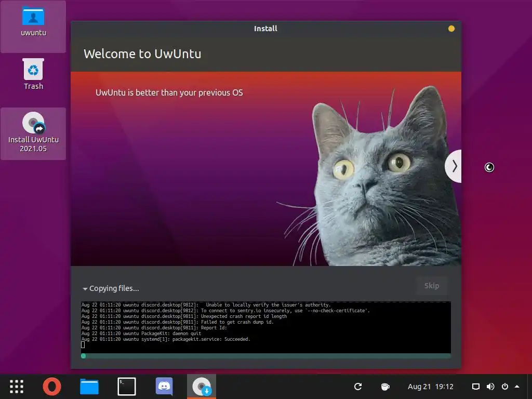
Task: Launch the Opera browser from the taskbar
Action: [x=52, y=387]
